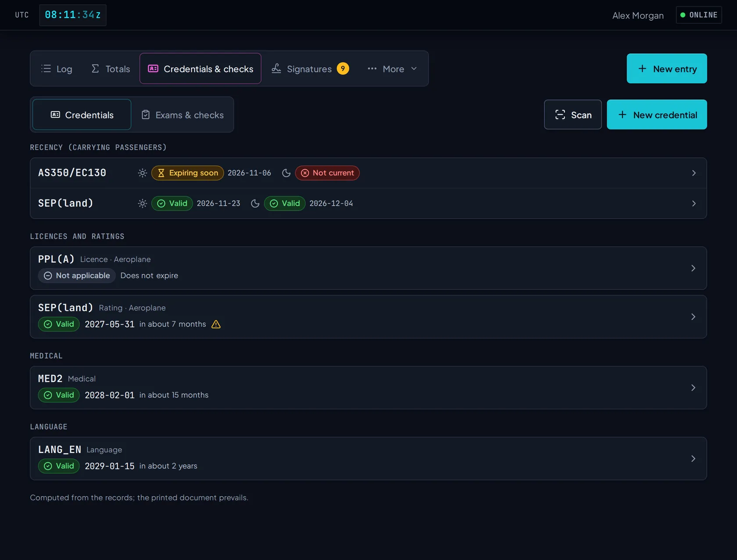The height and width of the screenshot is (560, 737).
Task: Click the sun icon in recency SEP(land) row
Action: coord(142,203)
